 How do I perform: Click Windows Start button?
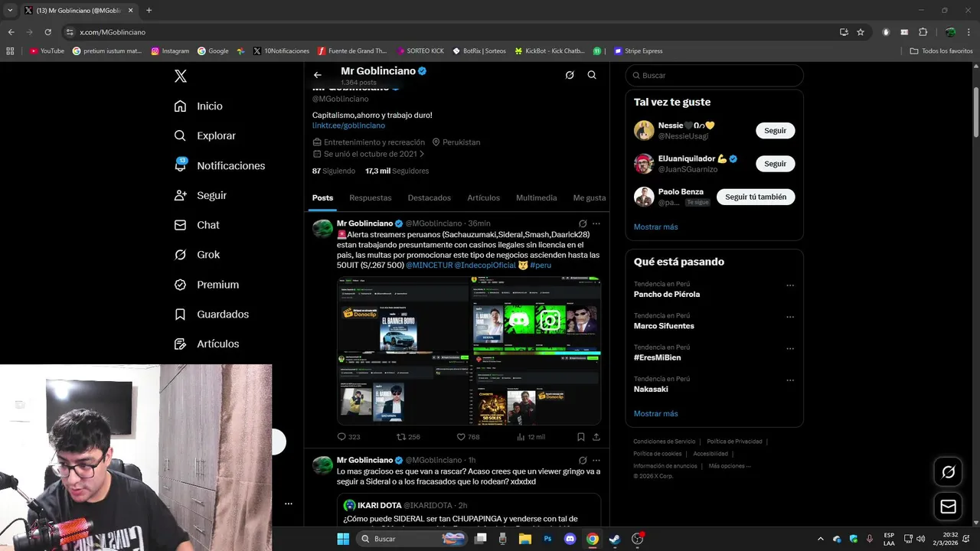pos(343,539)
